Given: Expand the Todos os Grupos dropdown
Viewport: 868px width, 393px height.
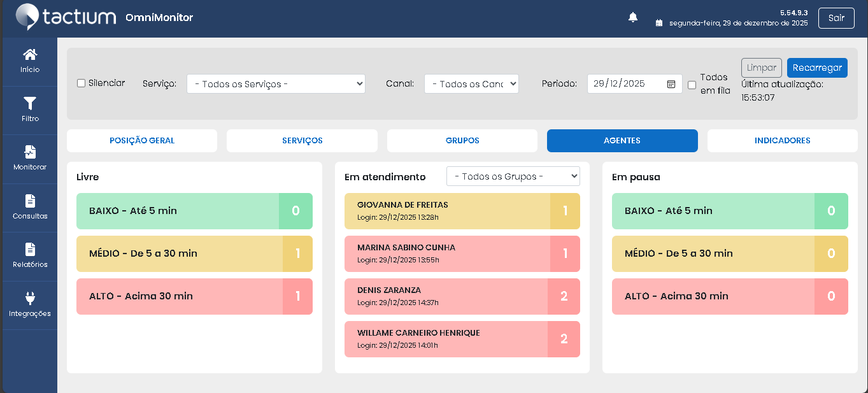Looking at the screenshot, I should 513,176.
